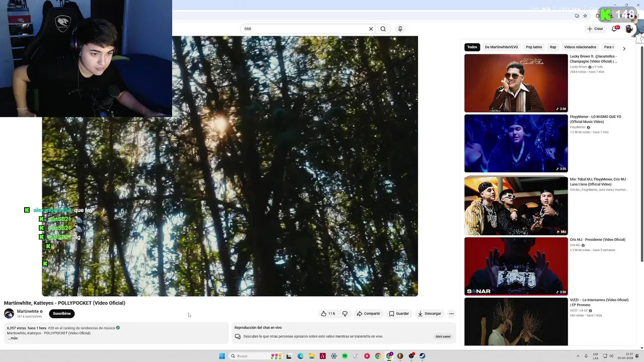Open the red Adobe app from taskbar

click(x=323, y=356)
